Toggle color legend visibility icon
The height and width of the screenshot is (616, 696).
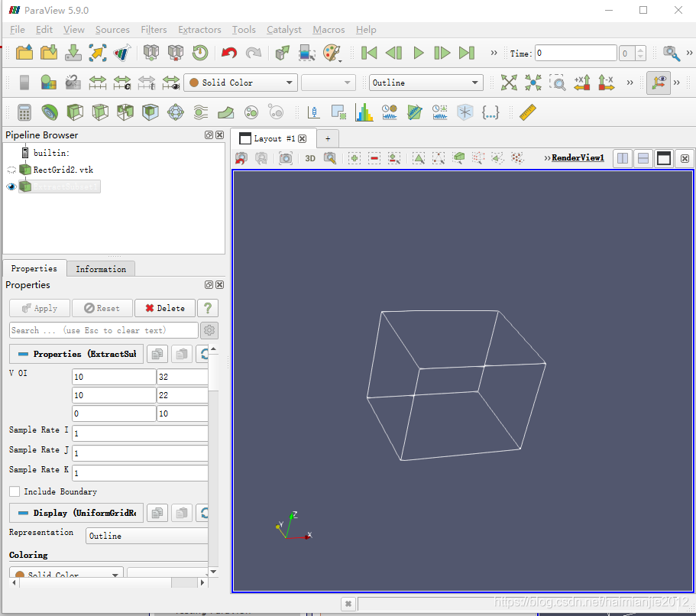(x=24, y=83)
